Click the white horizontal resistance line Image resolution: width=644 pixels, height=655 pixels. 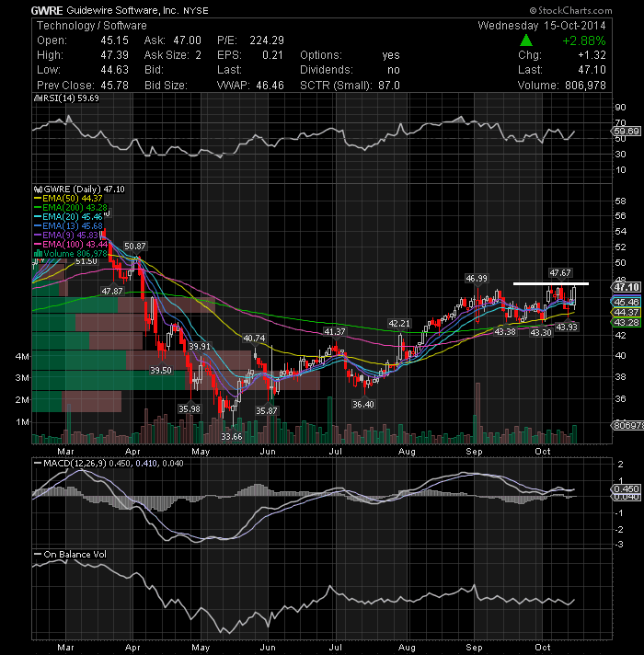551,284
